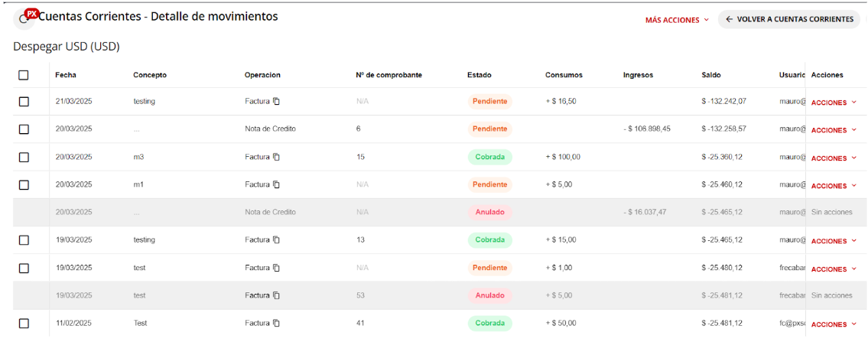Open the Factura document icon in m3 row
The width and height of the screenshot is (868, 342).
(x=277, y=157)
